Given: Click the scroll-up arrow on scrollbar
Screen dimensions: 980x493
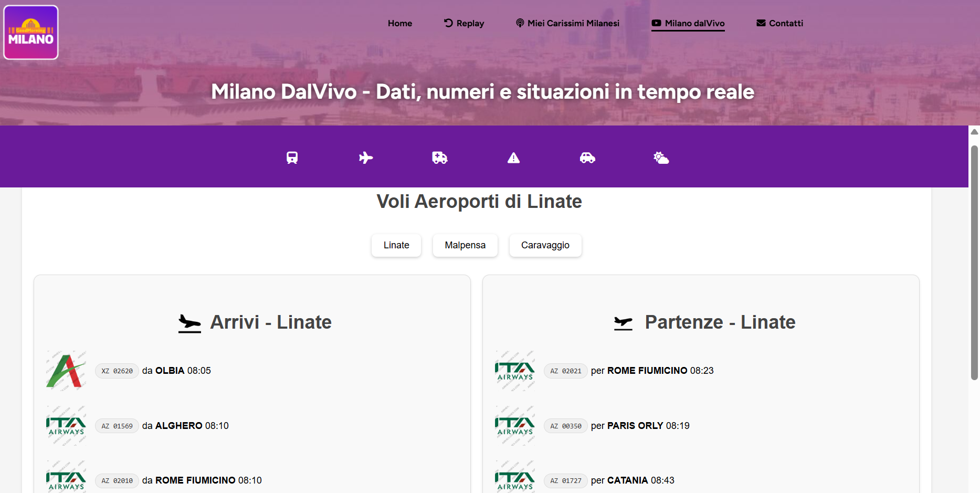Looking at the screenshot, I should tap(974, 132).
